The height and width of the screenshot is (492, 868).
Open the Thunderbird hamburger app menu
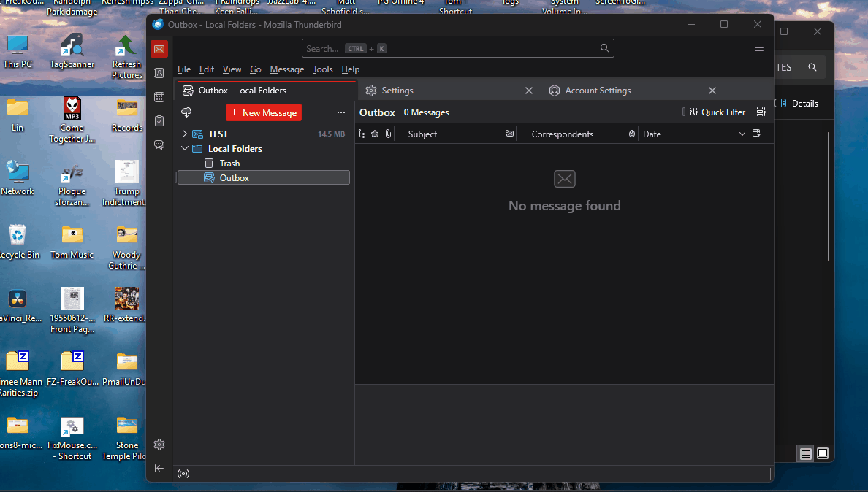759,48
